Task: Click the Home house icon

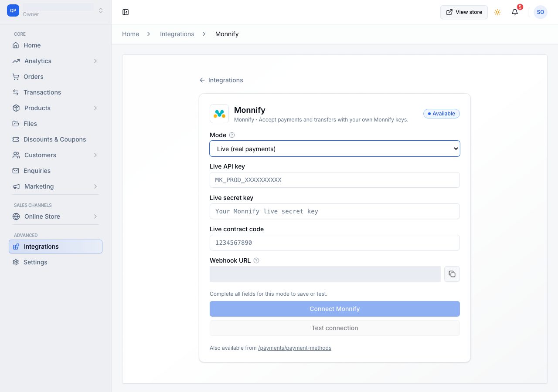Action: tap(16, 45)
